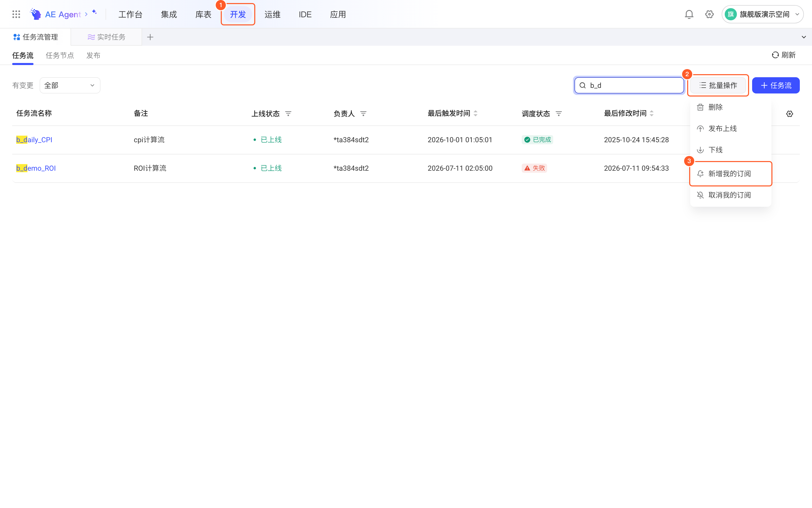This screenshot has height=508, width=812.
Task: Add a new tab with plus icon
Action: pyautogui.click(x=150, y=37)
